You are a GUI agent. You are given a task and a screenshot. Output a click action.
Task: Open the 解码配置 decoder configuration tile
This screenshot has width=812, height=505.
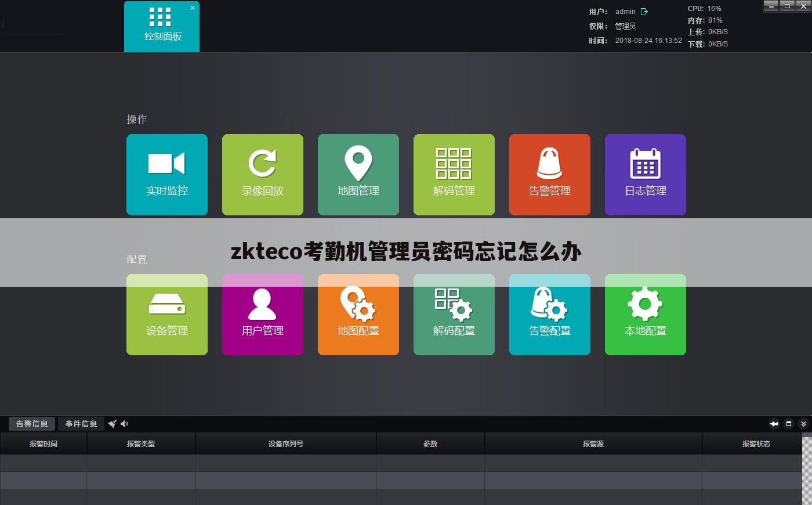point(454,315)
